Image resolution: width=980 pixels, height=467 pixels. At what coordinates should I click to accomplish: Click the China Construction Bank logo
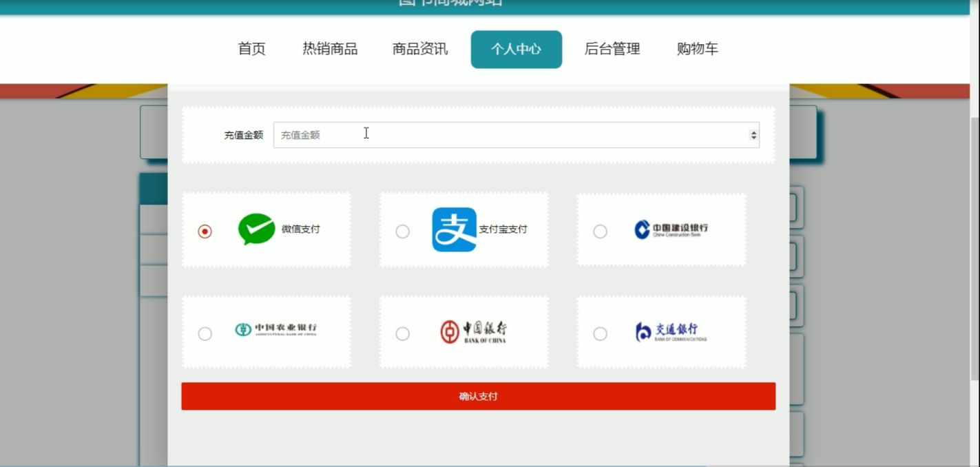click(671, 229)
